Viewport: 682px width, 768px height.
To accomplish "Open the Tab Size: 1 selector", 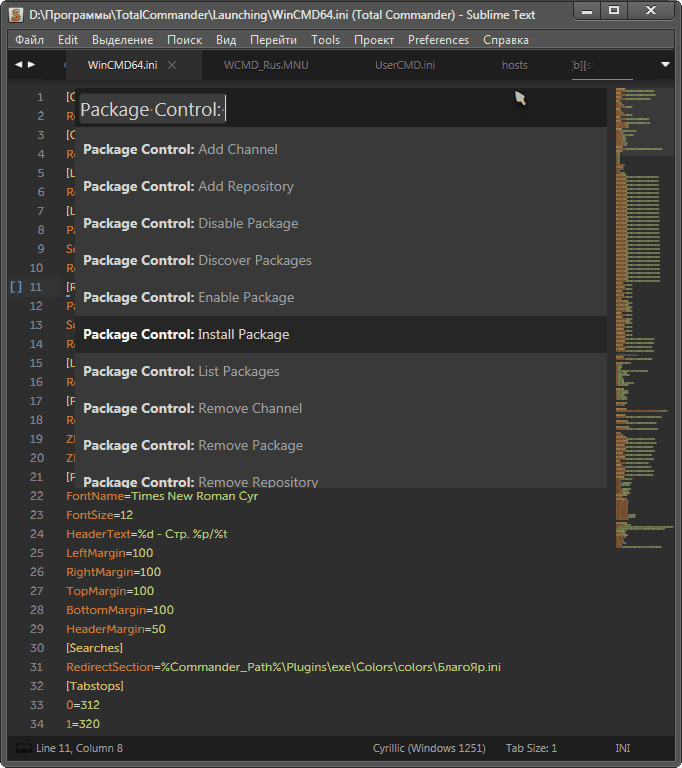I will [531, 748].
